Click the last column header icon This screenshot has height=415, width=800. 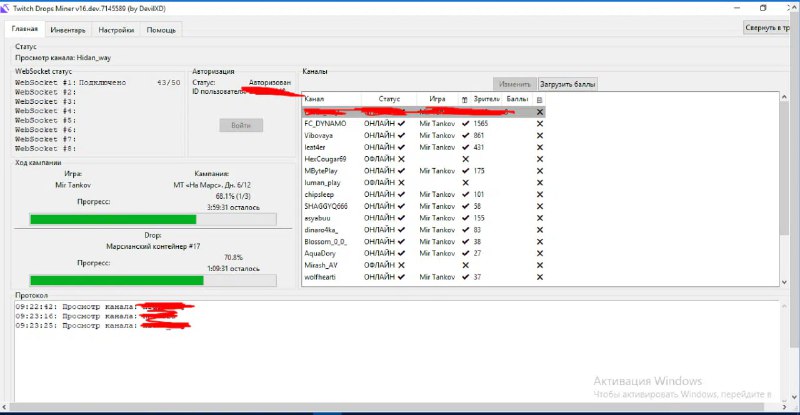coord(540,100)
